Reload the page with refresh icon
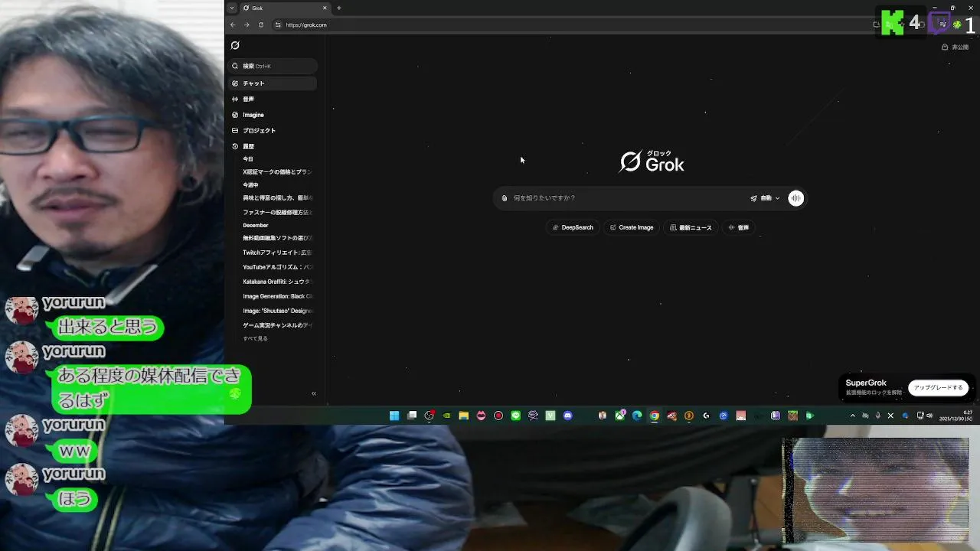The image size is (980, 551). (260, 24)
